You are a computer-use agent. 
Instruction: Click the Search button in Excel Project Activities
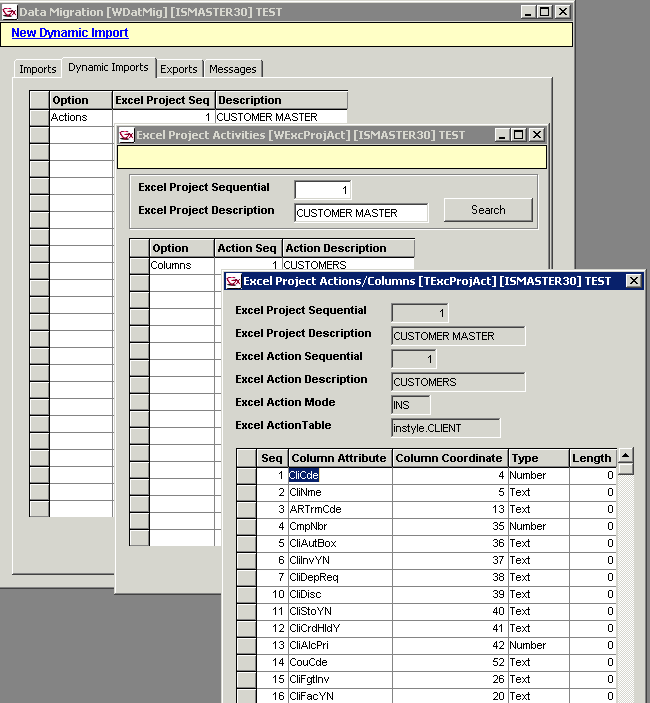point(488,210)
